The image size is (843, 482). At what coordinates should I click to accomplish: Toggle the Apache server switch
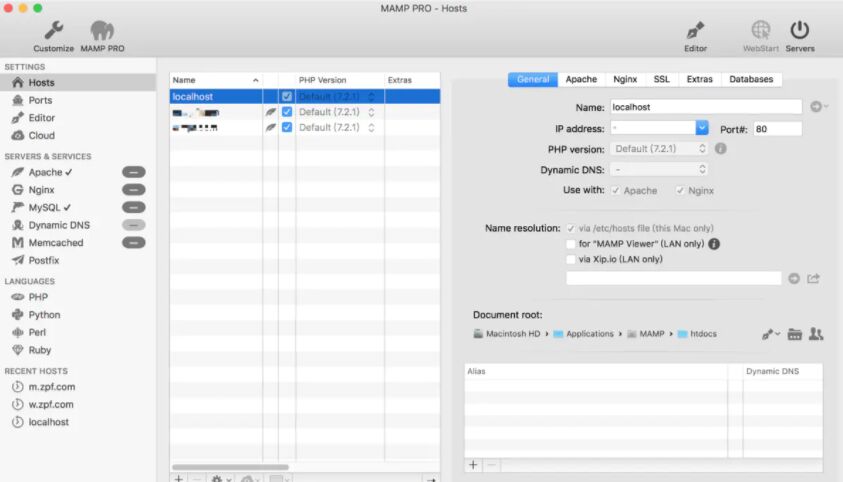click(x=133, y=172)
